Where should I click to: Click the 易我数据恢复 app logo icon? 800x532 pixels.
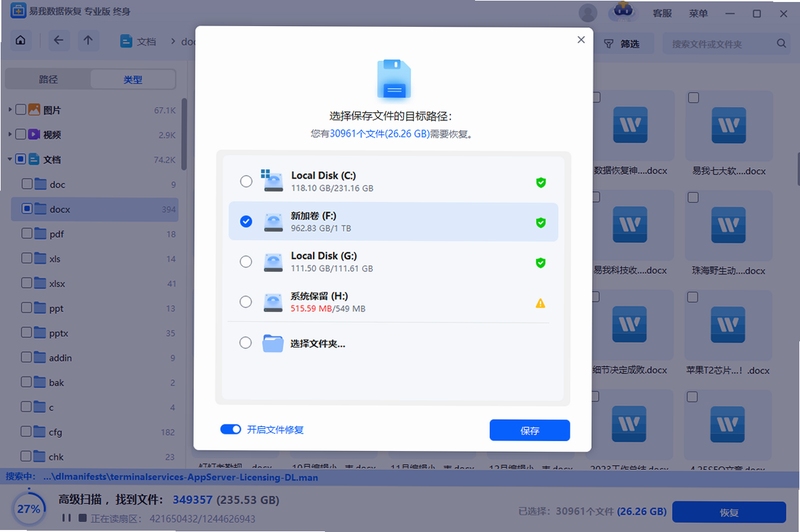point(19,11)
